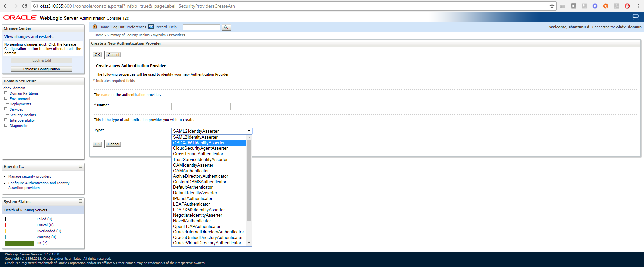The width and height of the screenshot is (644, 267).
Task: Click OK (2) status link
Action: 42,243
